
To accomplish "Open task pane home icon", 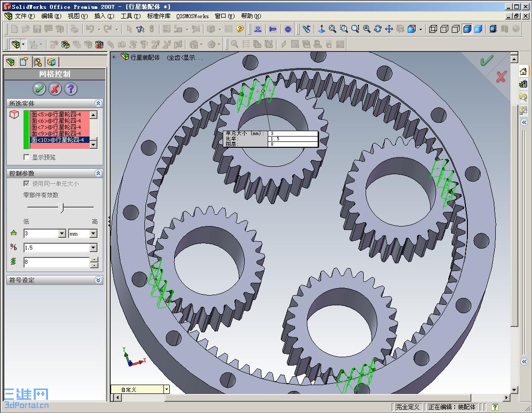I will pyautogui.click(x=524, y=71).
